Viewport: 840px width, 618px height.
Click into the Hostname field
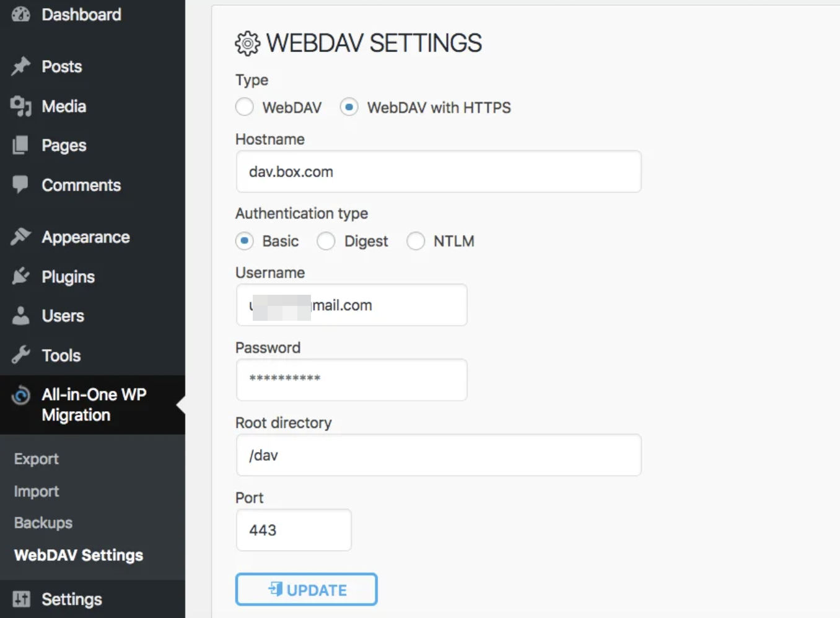(x=439, y=172)
